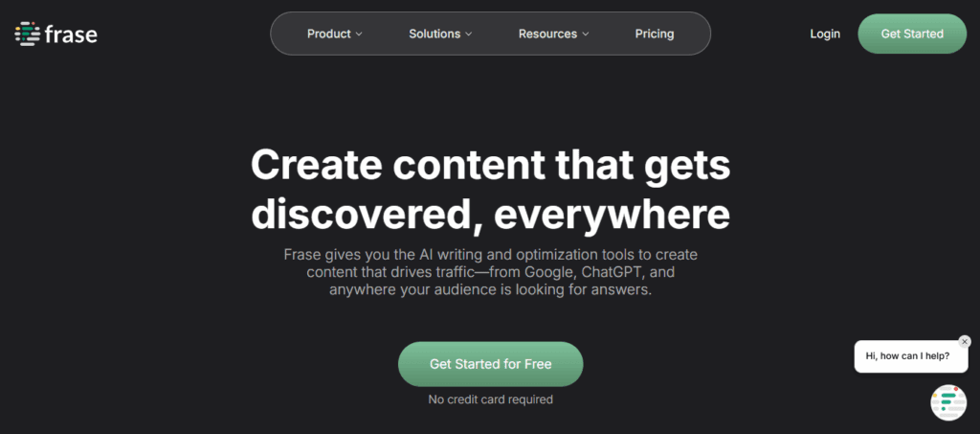The height and width of the screenshot is (434, 980).
Task: Expand the chevron next to Product
Action: [x=359, y=34]
